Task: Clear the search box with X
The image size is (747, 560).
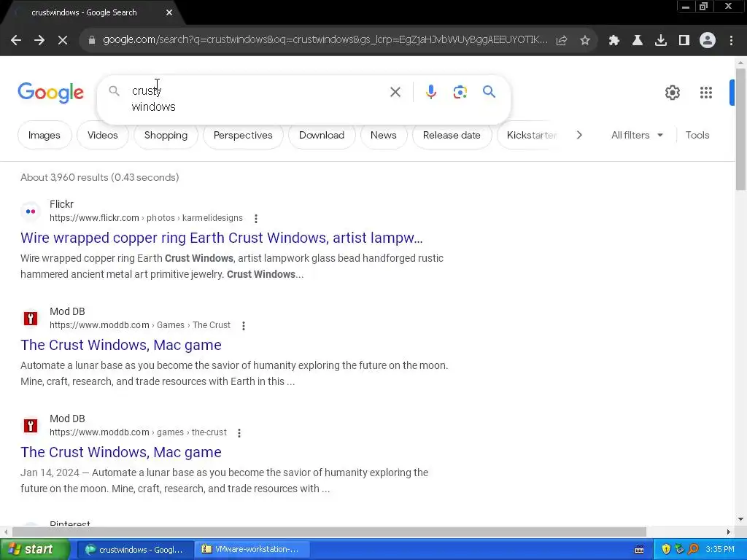Action: (x=395, y=92)
